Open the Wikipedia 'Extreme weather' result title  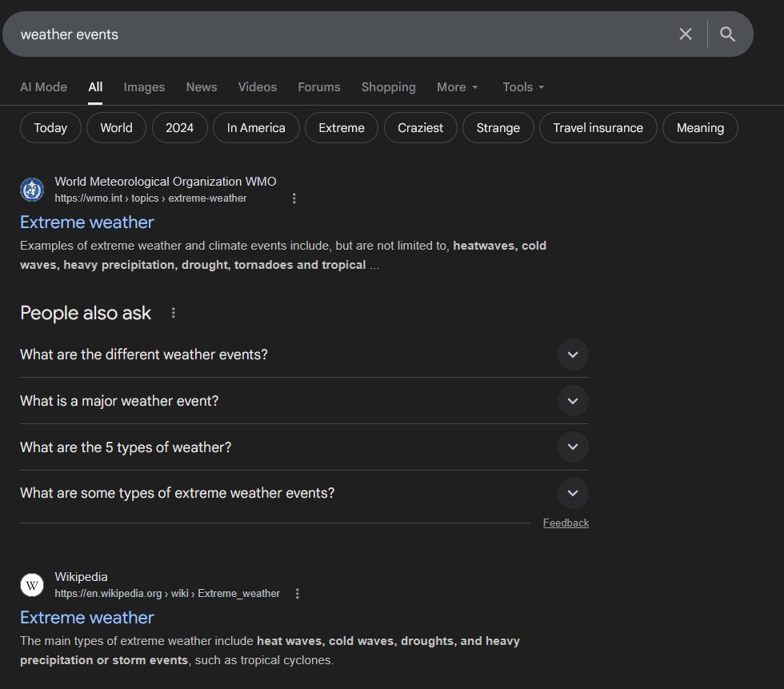pyautogui.click(x=87, y=618)
